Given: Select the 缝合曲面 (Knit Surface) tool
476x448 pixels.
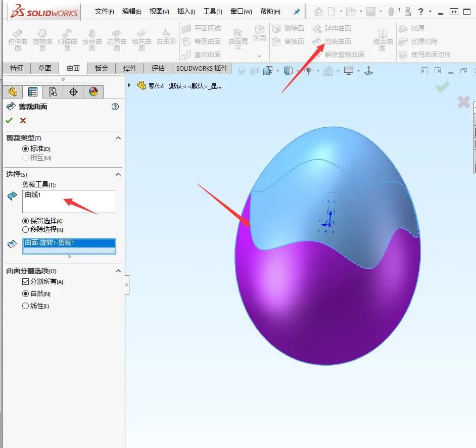Looking at the screenshot, I should (x=382, y=40).
